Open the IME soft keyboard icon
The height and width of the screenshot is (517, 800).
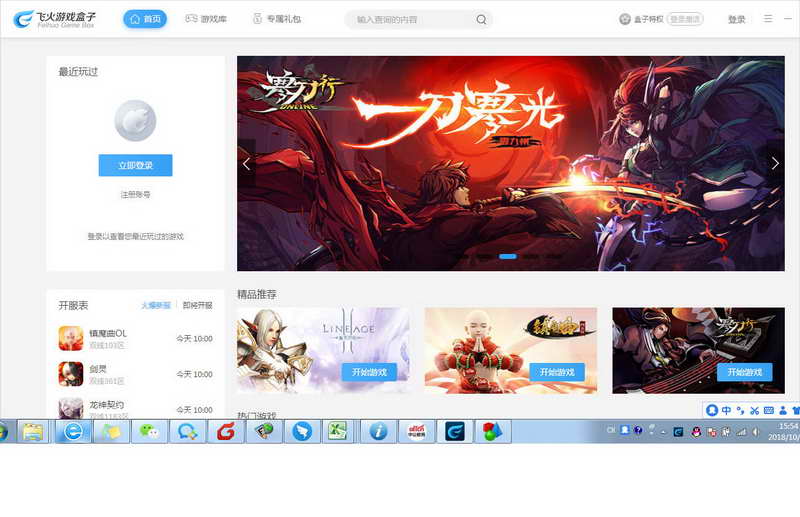point(769,410)
